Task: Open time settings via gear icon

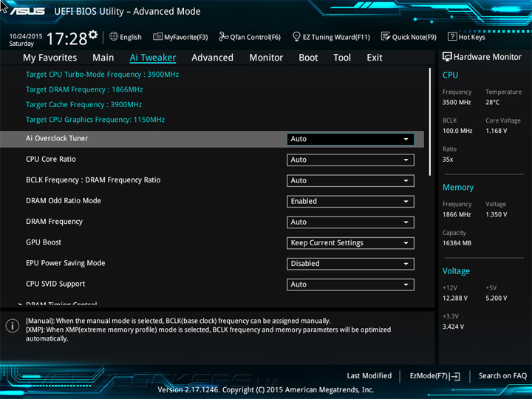Action: pos(93,34)
